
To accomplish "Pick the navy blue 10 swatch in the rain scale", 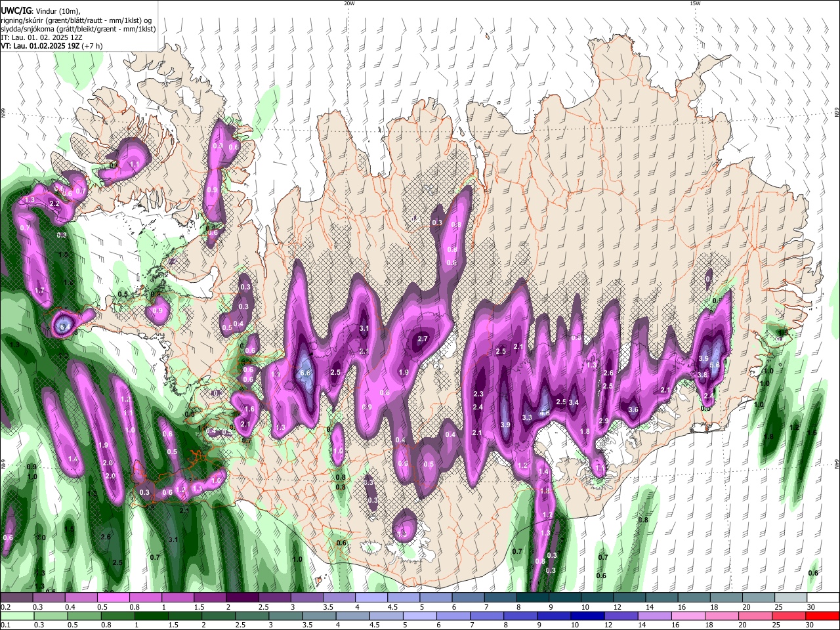I will (x=587, y=616).
